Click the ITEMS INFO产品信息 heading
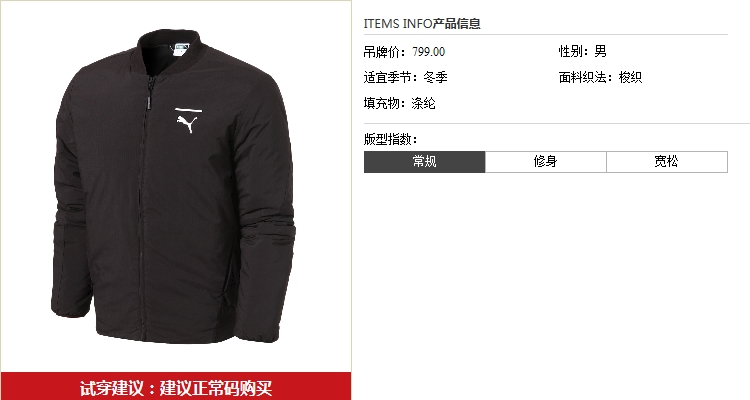This screenshot has height=400, width=750. pyautogui.click(x=422, y=23)
